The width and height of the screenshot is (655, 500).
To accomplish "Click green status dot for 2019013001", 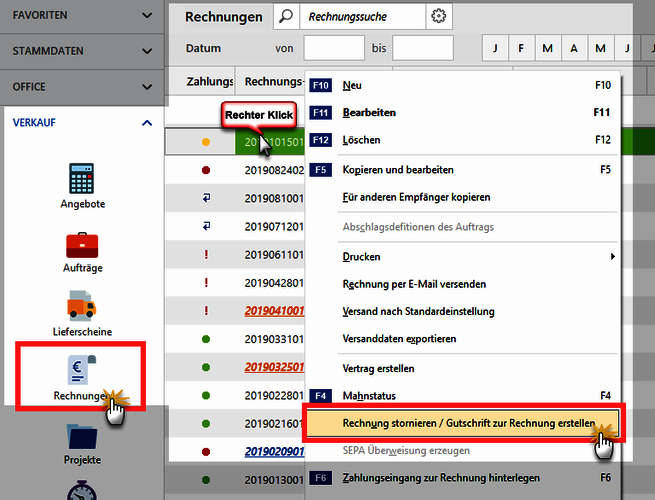I will pos(206,480).
